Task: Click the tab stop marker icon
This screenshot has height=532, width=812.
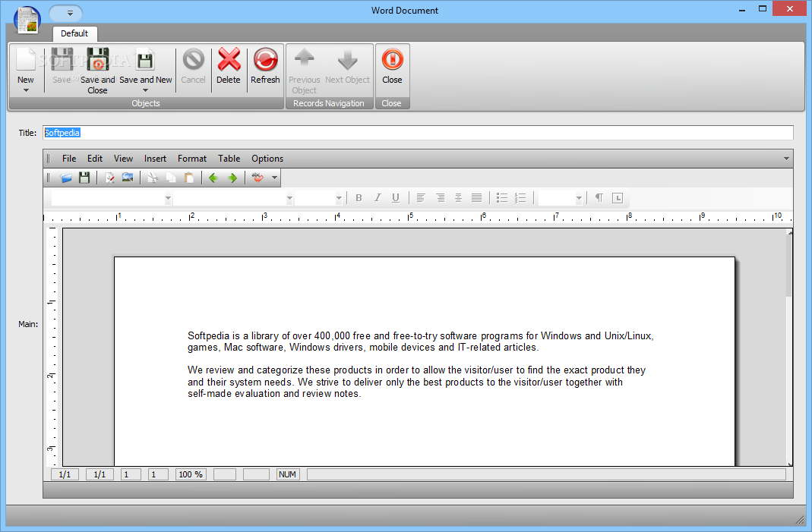Action: [x=618, y=197]
